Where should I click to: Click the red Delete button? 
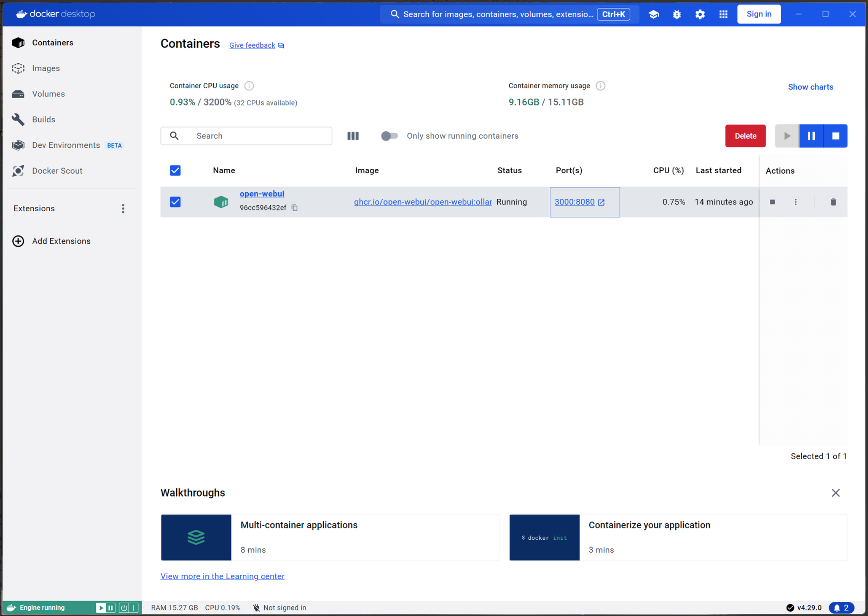[745, 136]
